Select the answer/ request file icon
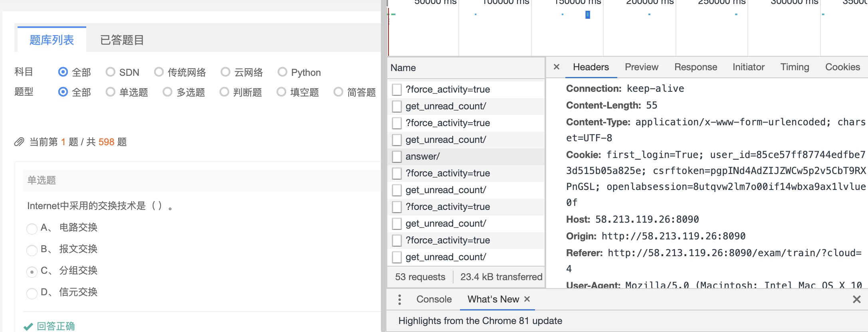Image resolution: width=868 pixels, height=332 pixels. [x=396, y=156]
